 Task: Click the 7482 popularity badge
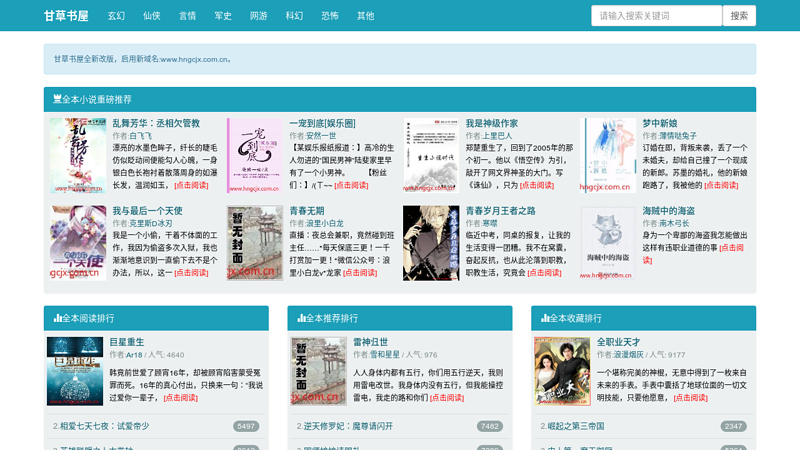[490, 426]
